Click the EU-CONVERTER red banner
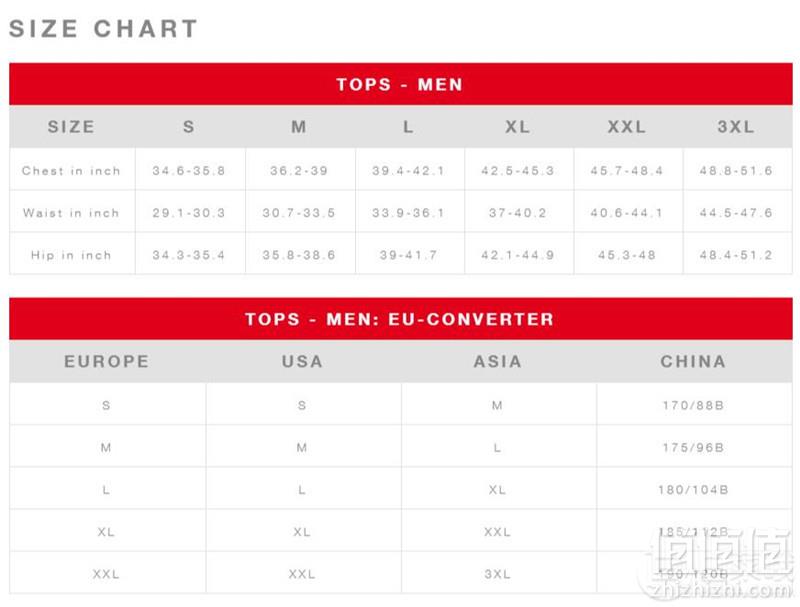This screenshot has height=607, width=800. [401, 319]
